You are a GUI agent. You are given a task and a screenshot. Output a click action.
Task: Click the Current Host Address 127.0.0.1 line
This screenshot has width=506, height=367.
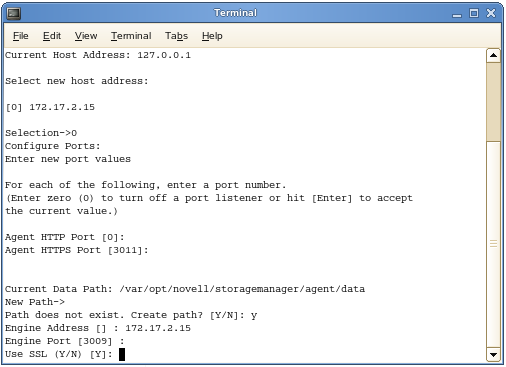98,55
